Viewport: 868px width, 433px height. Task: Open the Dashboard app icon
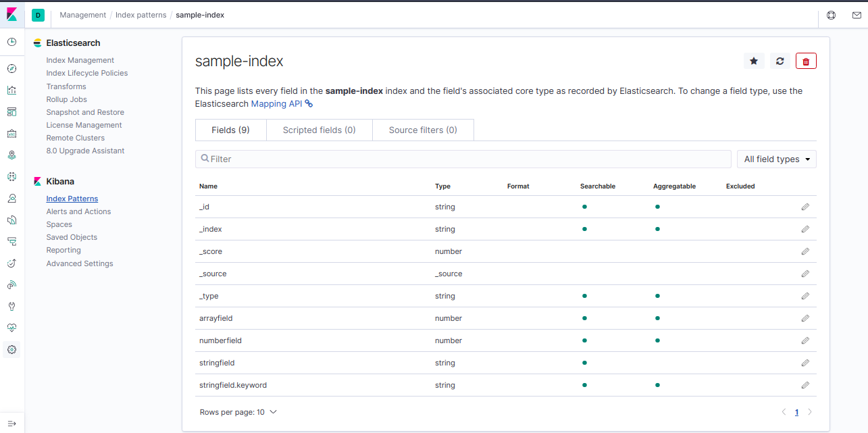11,111
